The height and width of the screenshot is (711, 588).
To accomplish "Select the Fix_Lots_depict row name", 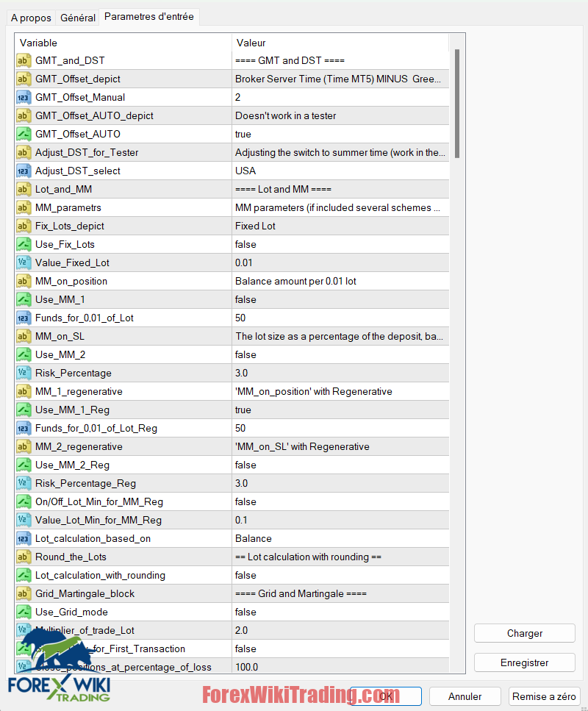I will tap(70, 226).
